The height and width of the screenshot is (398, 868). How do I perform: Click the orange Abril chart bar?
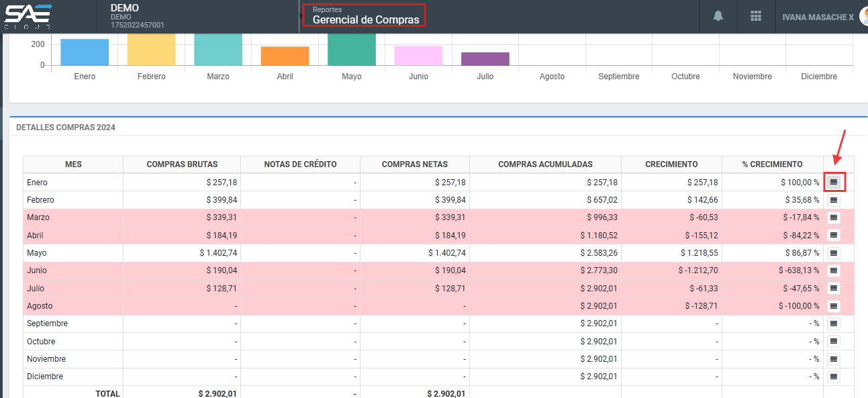tap(285, 56)
